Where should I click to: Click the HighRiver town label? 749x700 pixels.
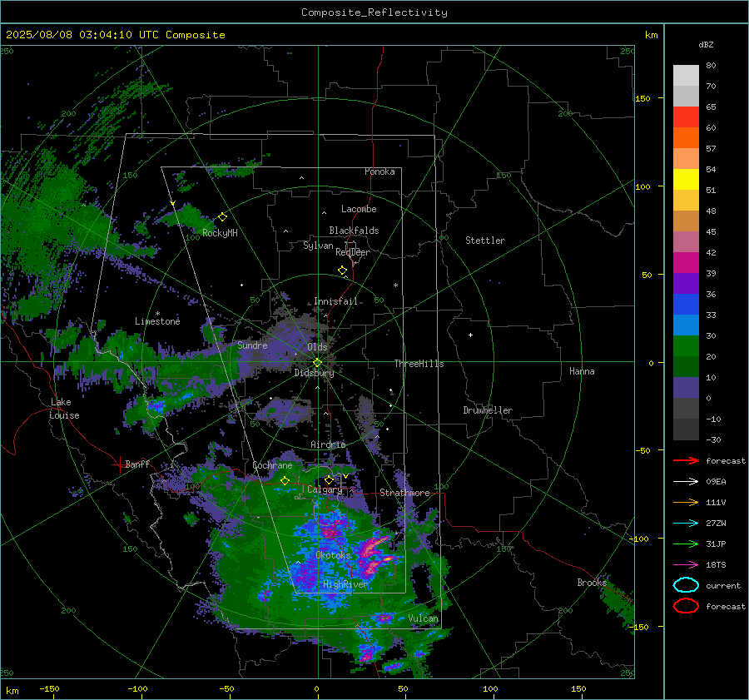[x=346, y=584]
